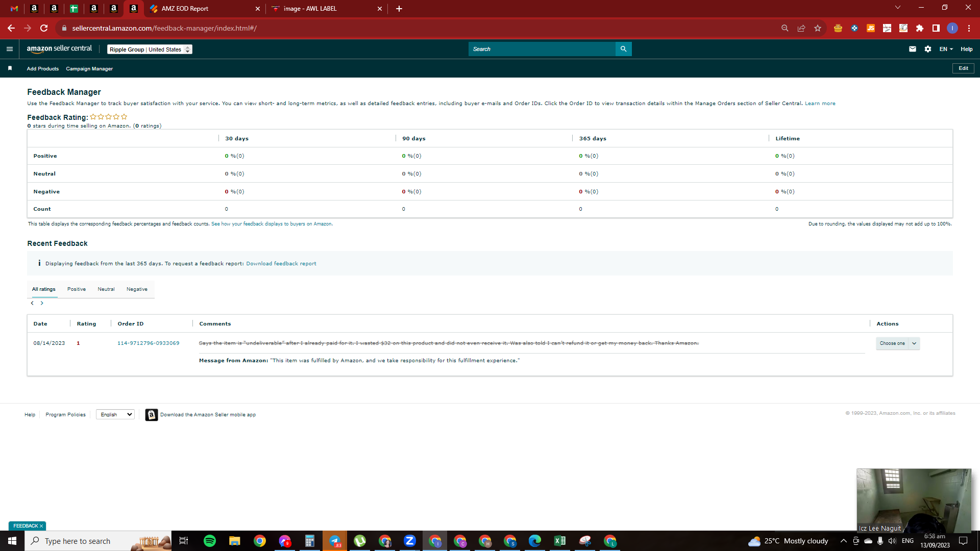Switch to the Negative feedback tab
This screenshot has height=551, width=980.
click(x=137, y=289)
